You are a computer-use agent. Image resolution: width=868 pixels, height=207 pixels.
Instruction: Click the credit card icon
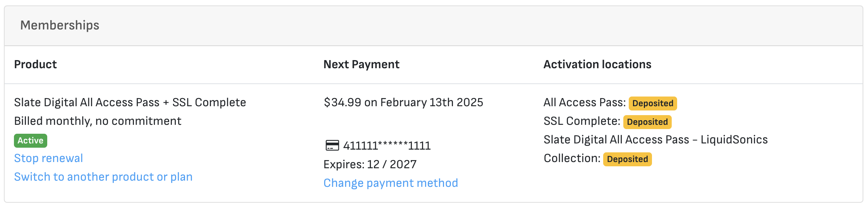[332, 146]
